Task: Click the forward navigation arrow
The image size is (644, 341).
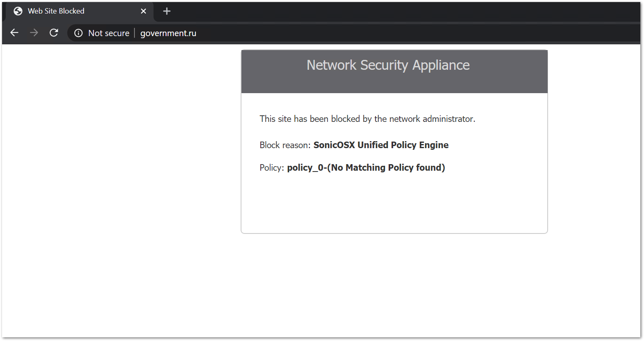Action: pyautogui.click(x=34, y=33)
